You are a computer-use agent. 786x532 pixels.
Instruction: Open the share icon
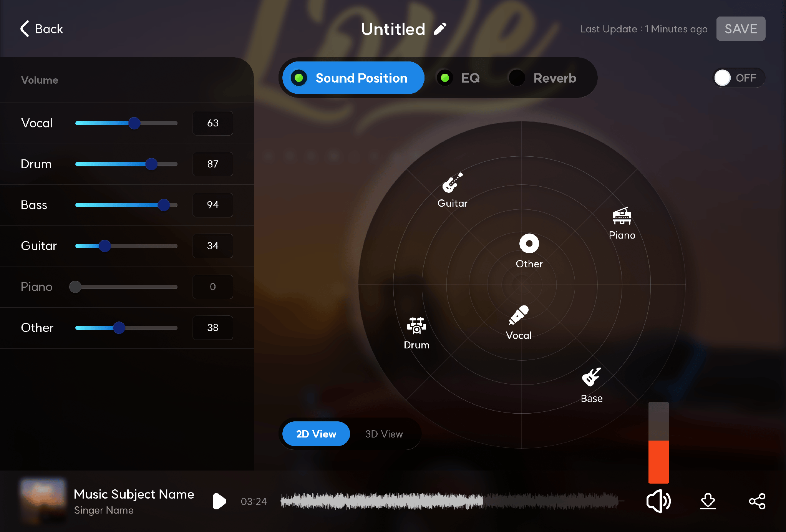(757, 501)
